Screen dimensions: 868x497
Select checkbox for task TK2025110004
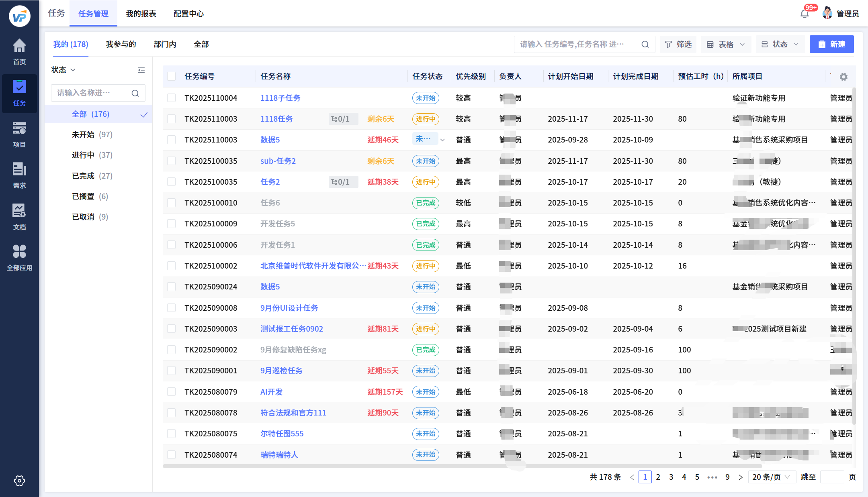(x=172, y=98)
